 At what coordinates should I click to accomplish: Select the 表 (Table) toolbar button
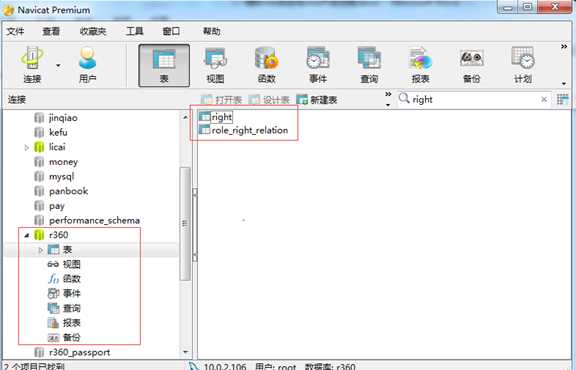(x=164, y=66)
